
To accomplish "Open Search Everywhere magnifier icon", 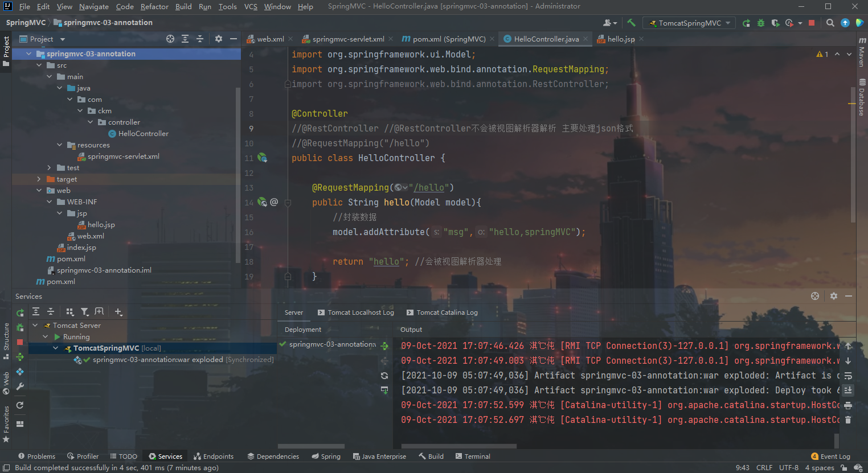I will coord(830,23).
